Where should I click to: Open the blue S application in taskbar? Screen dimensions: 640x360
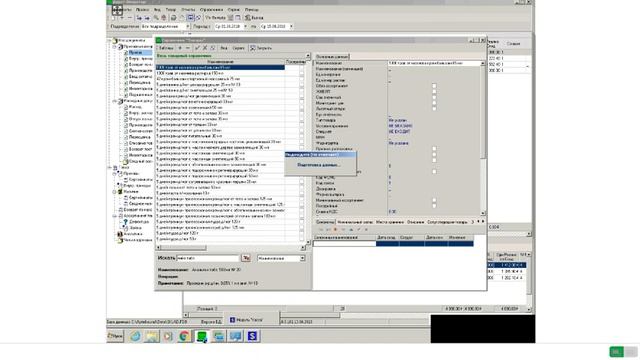(x=253, y=336)
